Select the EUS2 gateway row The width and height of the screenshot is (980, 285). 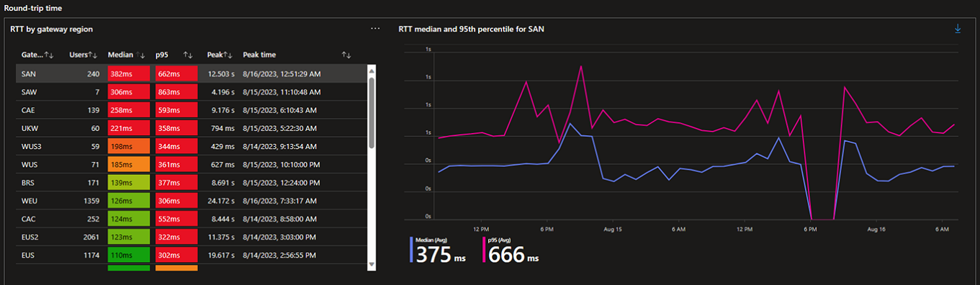pos(191,237)
